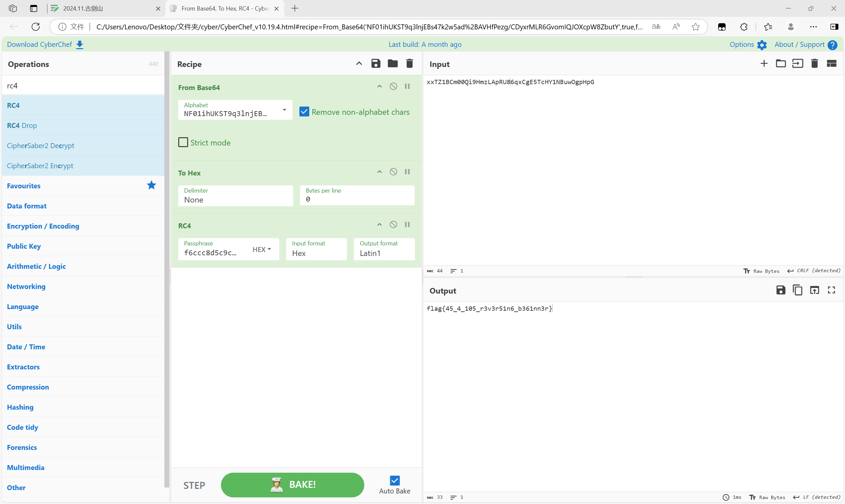Viewport: 845px width, 504px height.
Task: Set breakpoint on From Base64
Action: click(x=407, y=86)
